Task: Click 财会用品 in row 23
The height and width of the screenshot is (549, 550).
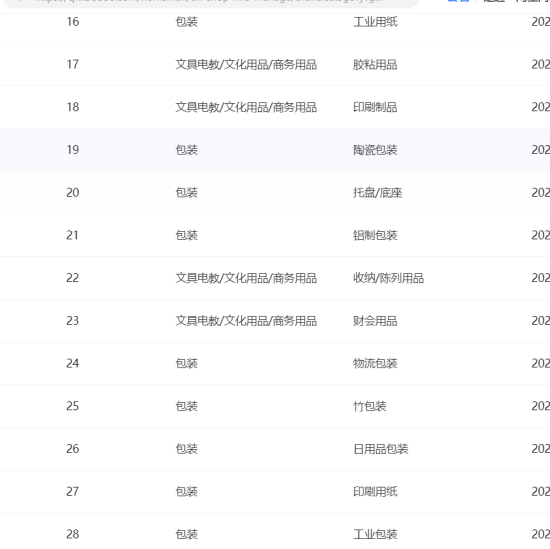Action: (375, 321)
